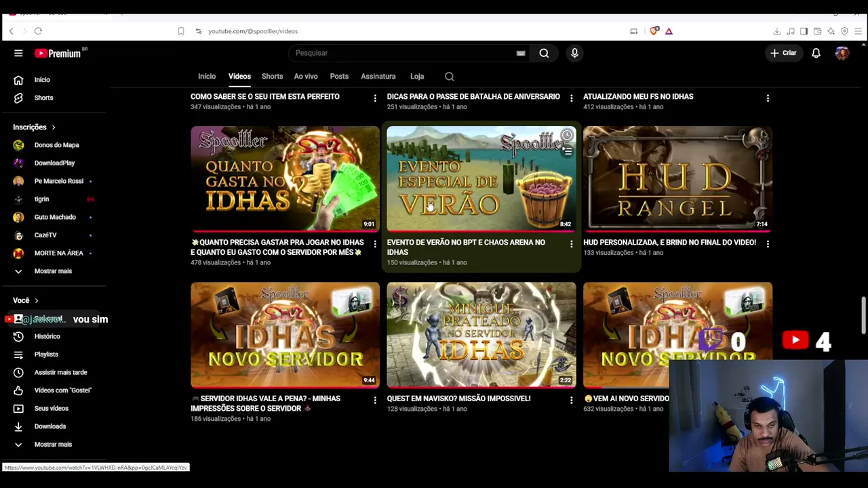Go back with the browser back arrow
This screenshot has height=488, width=868.
[x=11, y=31]
